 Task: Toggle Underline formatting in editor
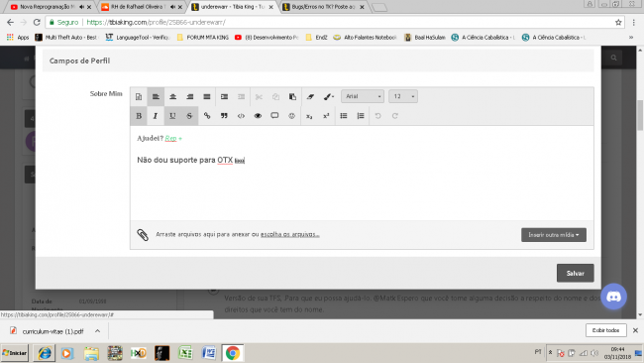click(x=172, y=116)
